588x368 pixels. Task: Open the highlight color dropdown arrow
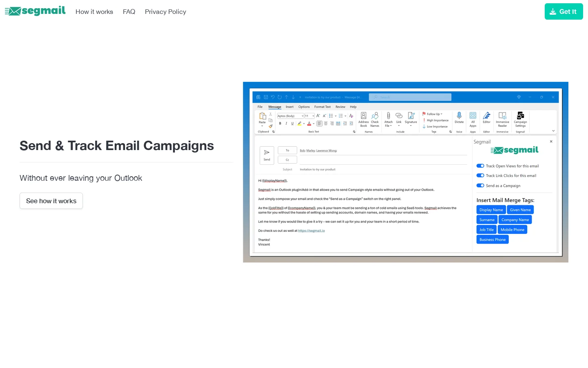(304, 123)
